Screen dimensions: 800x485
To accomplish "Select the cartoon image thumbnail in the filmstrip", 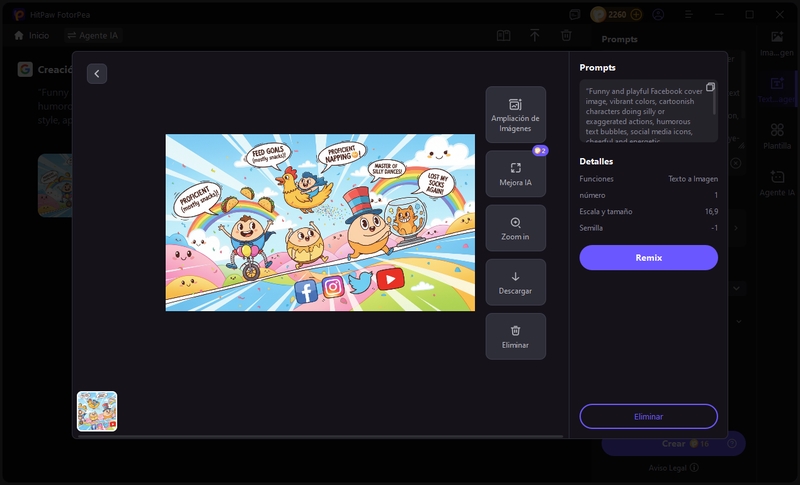I will [x=97, y=411].
